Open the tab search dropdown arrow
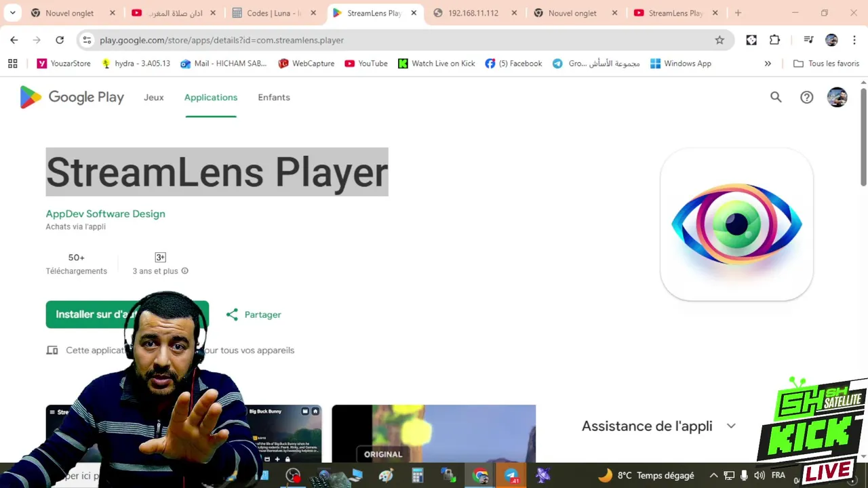Screen dimensions: 868x488 point(12,13)
